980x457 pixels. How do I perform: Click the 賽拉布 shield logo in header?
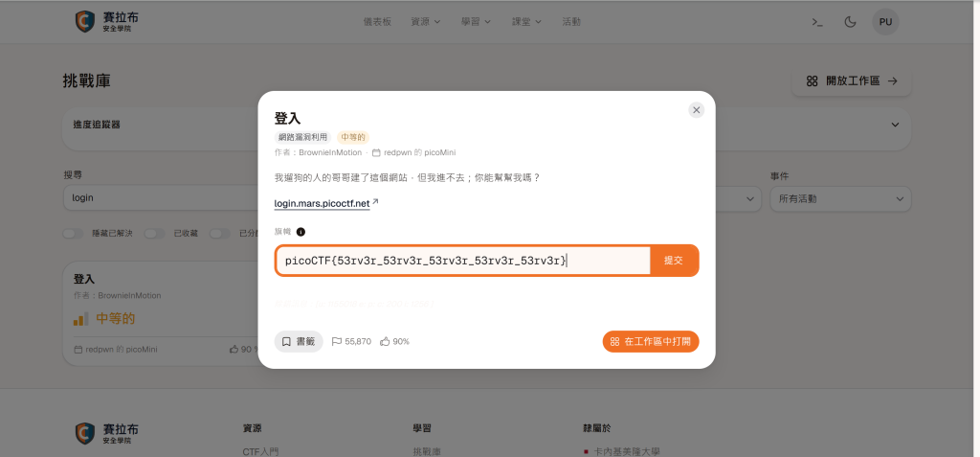85,21
